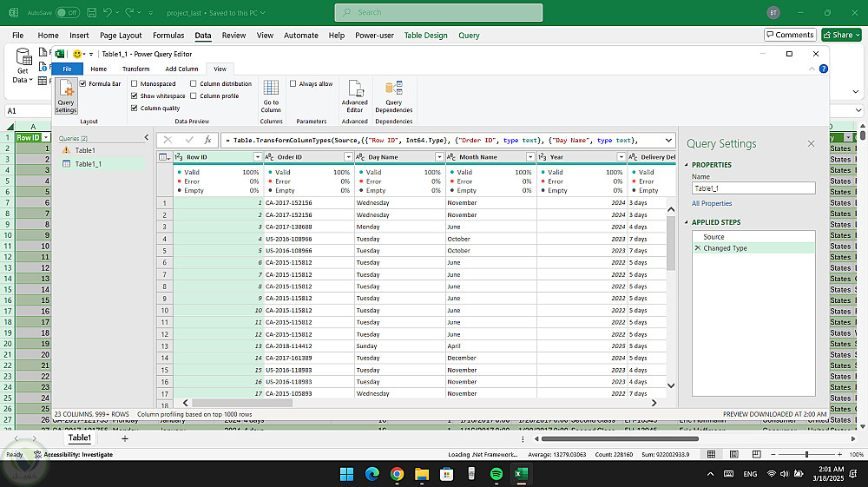The width and height of the screenshot is (868, 487).
Task: Select the Source applied step
Action: tap(713, 237)
